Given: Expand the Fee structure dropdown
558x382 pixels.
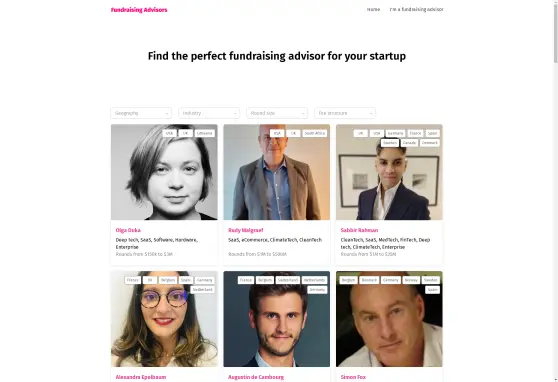Looking at the screenshot, I should (x=345, y=113).
